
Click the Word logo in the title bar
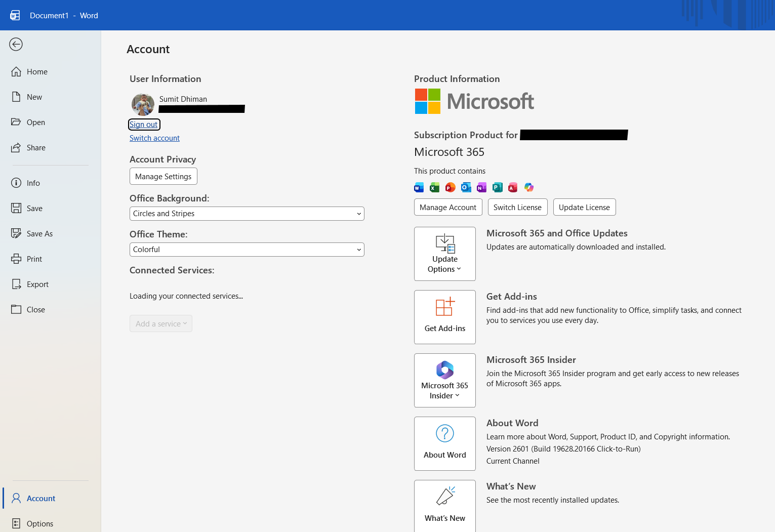tap(15, 15)
